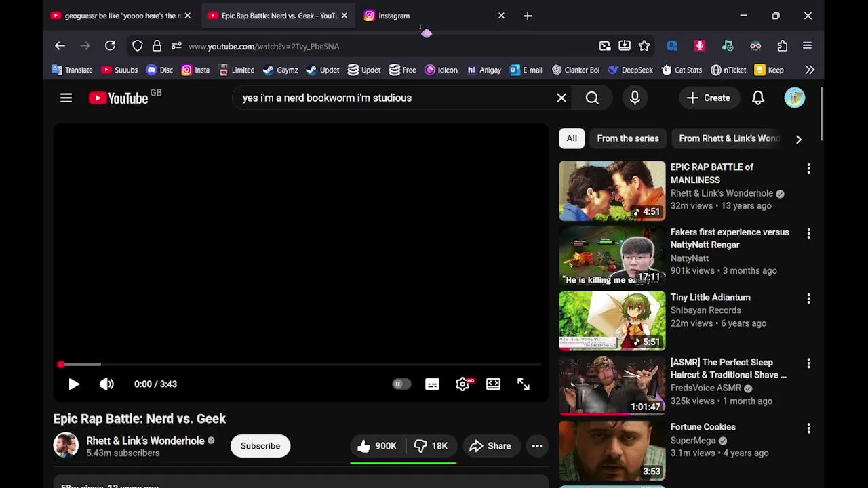
Task: Close the Epic Rap Battle browser tab
Action: [x=344, y=16]
